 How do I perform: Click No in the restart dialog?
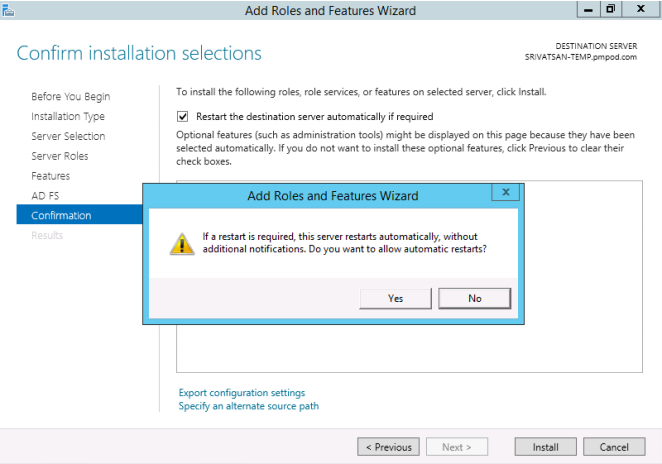tap(475, 298)
